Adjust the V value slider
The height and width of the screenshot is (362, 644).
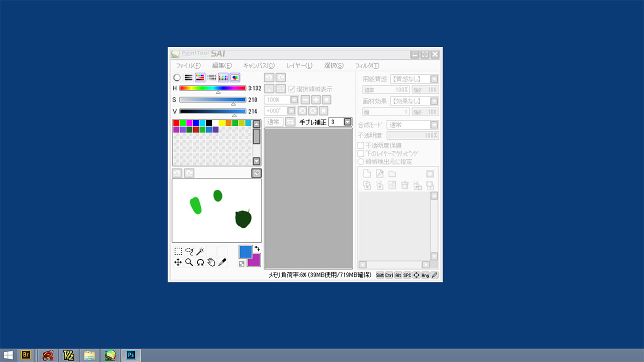pyautogui.click(x=212, y=111)
